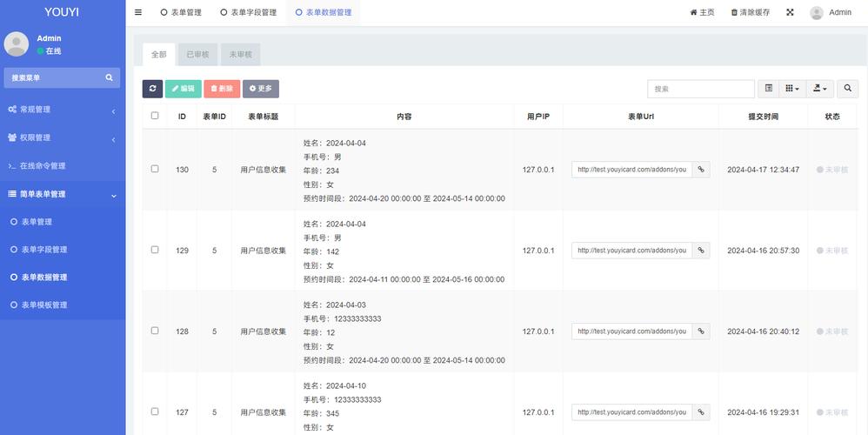
Task: Open 表单管理 sidebar item
Action: click(63, 222)
